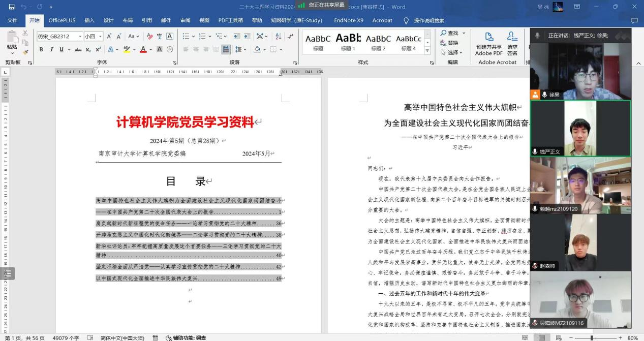Image resolution: width=644 pixels, height=341 pixels.
Task: Click the Superscript x² icon
Action: [98, 49]
